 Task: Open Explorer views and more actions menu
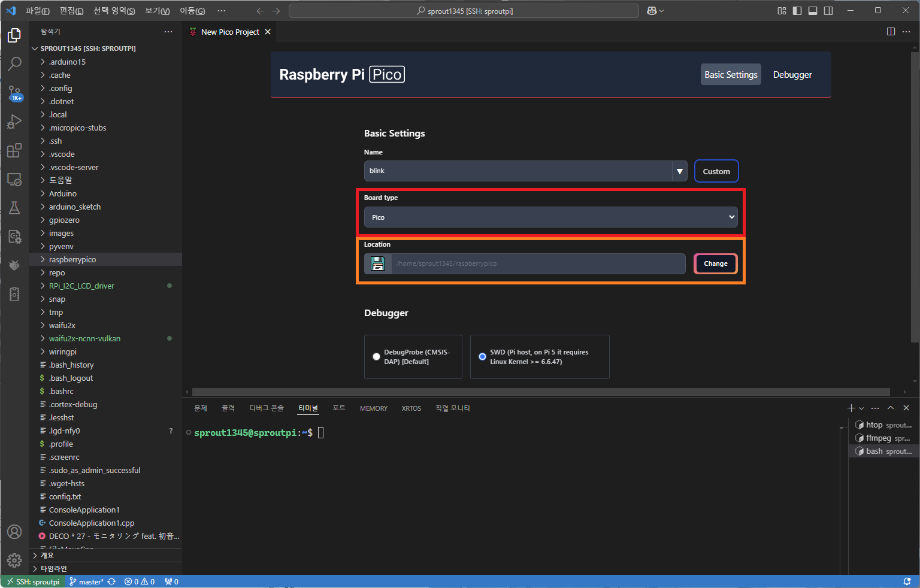(168, 32)
